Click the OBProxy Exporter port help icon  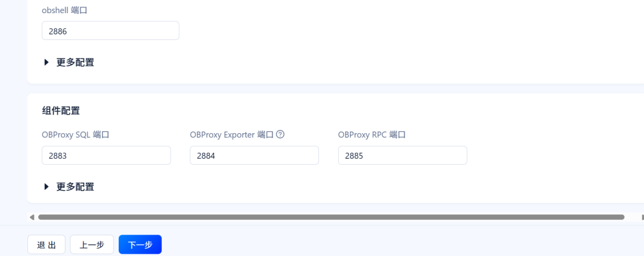(280, 135)
